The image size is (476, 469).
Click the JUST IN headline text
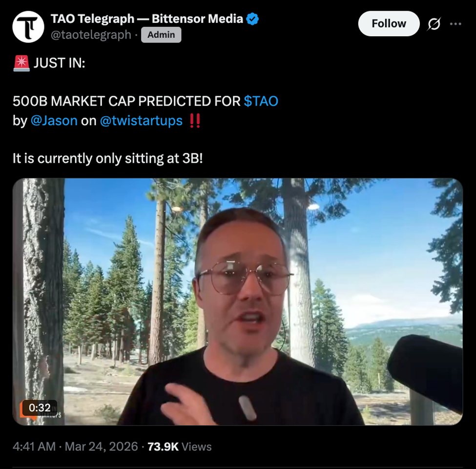click(59, 63)
